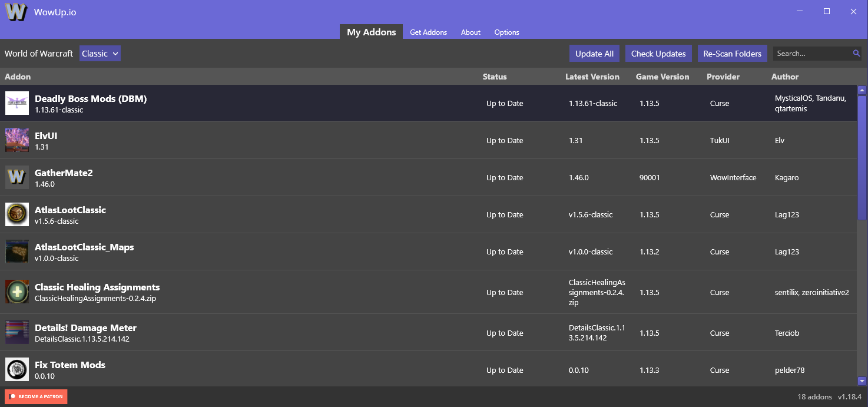The width and height of the screenshot is (868, 407).
Task: Click the 90001 game version for GatherMate2
Action: click(650, 177)
